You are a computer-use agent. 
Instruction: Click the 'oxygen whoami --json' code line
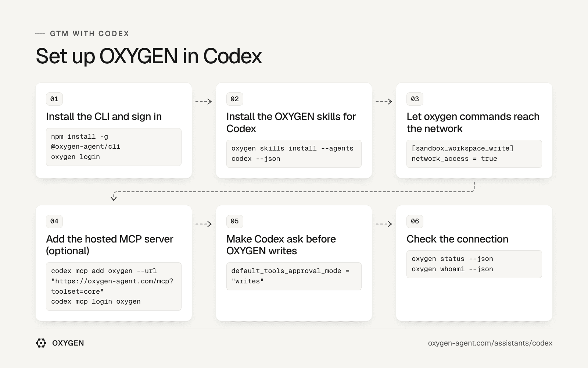click(x=452, y=269)
